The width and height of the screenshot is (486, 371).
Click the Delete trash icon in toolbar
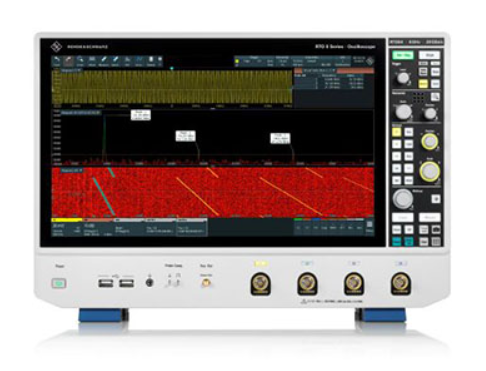151,61
